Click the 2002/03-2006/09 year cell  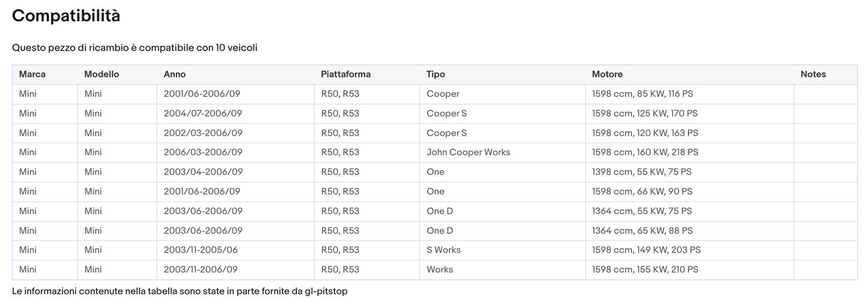tap(203, 133)
